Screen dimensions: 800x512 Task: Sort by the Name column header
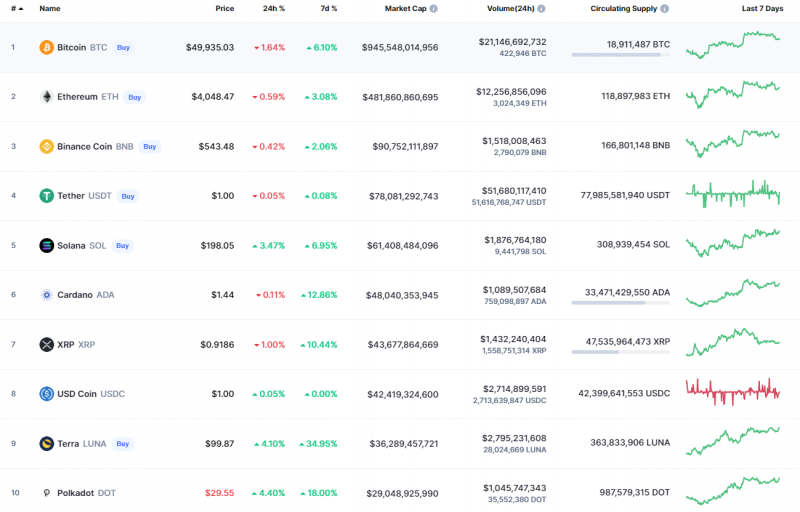[50, 8]
